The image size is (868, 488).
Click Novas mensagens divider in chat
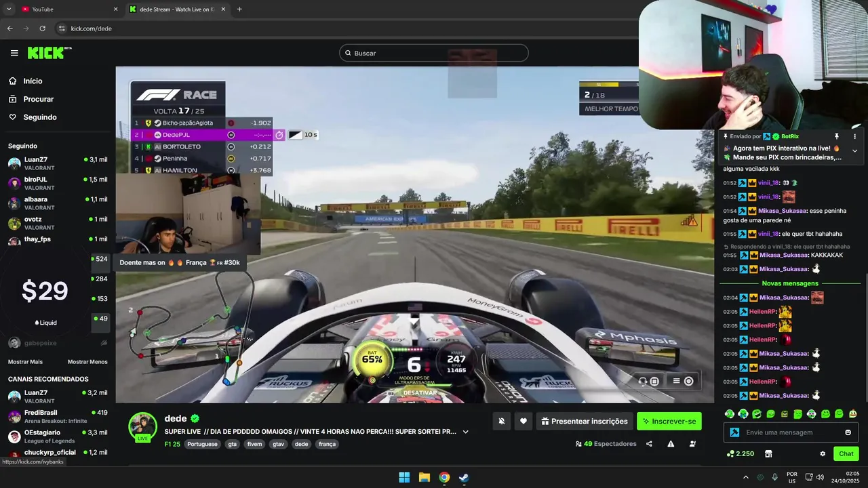(790, 283)
